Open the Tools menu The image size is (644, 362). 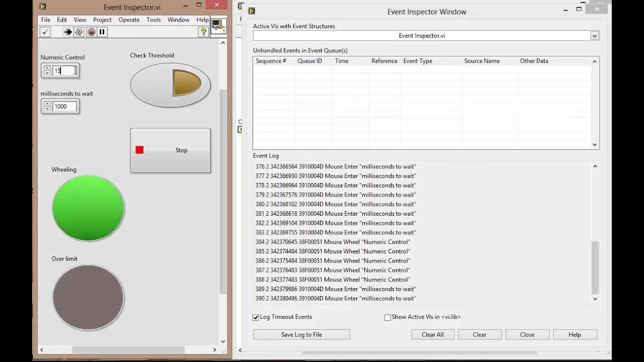153,20
